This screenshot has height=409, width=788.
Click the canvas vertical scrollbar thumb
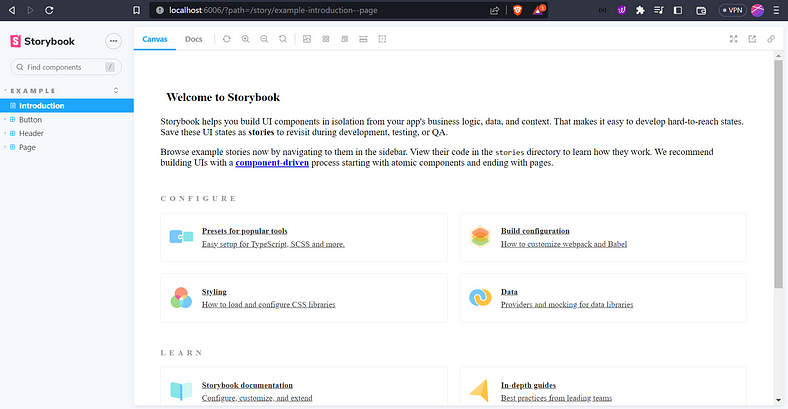tap(778, 174)
